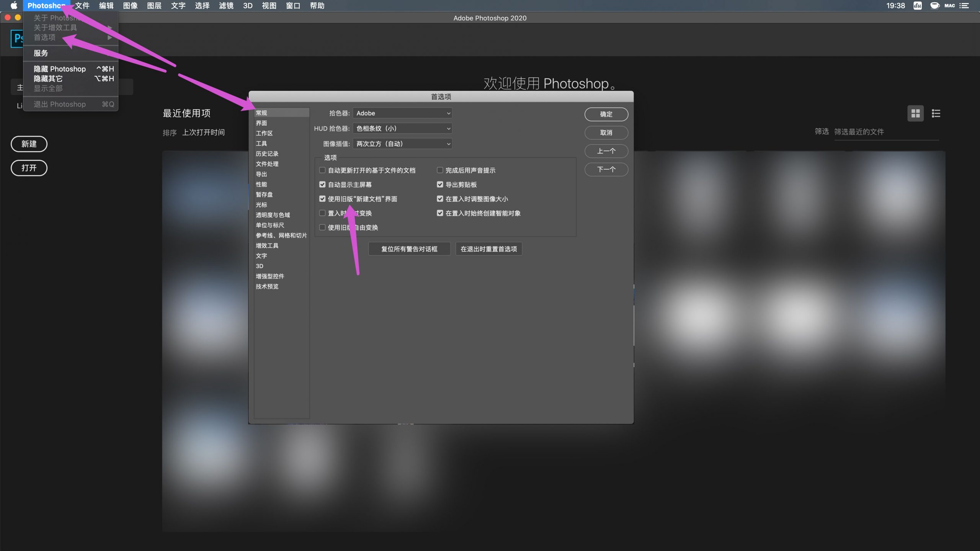Open the 图层 menu
This screenshot has height=551, width=980.
click(x=154, y=5)
